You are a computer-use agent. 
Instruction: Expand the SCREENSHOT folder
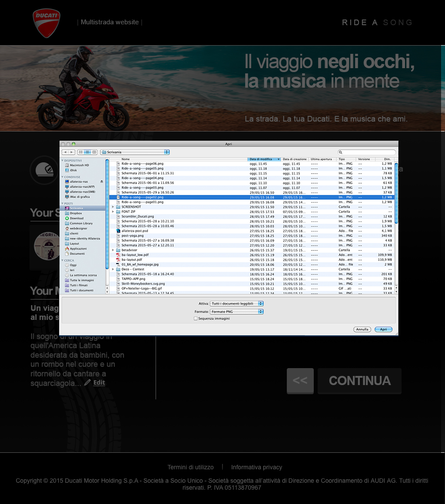[113, 207]
